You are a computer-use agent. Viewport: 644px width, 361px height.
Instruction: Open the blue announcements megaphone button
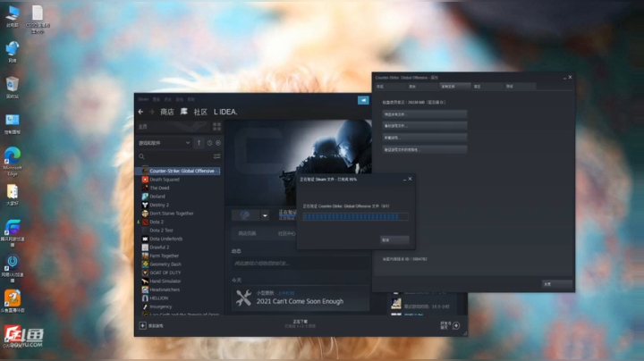(363, 100)
